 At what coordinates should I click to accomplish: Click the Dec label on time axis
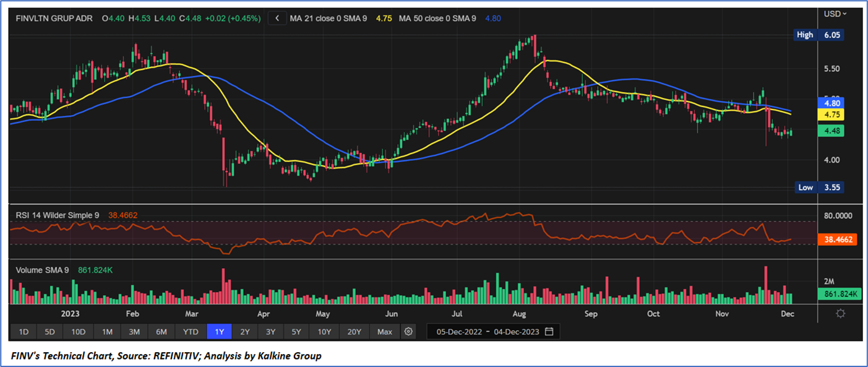click(788, 314)
